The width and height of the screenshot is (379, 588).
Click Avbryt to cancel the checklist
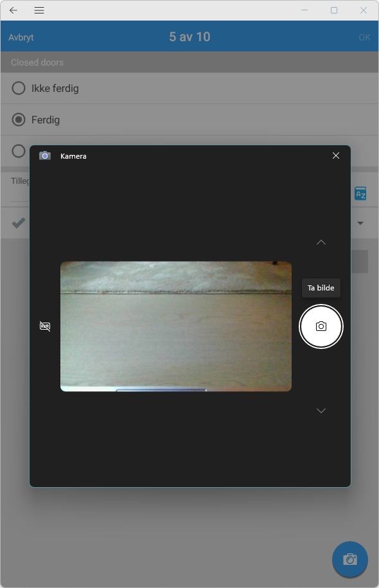click(x=21, y=37)
